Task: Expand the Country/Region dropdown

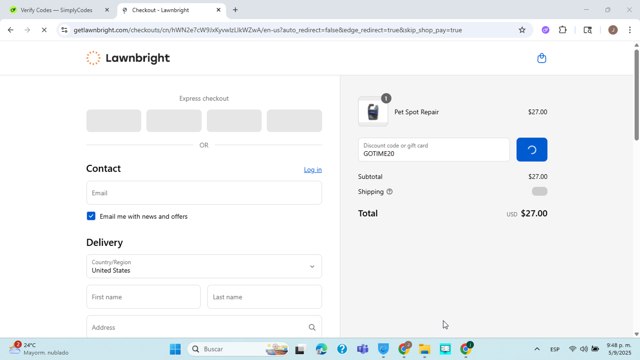Action: tap(204, 267)
